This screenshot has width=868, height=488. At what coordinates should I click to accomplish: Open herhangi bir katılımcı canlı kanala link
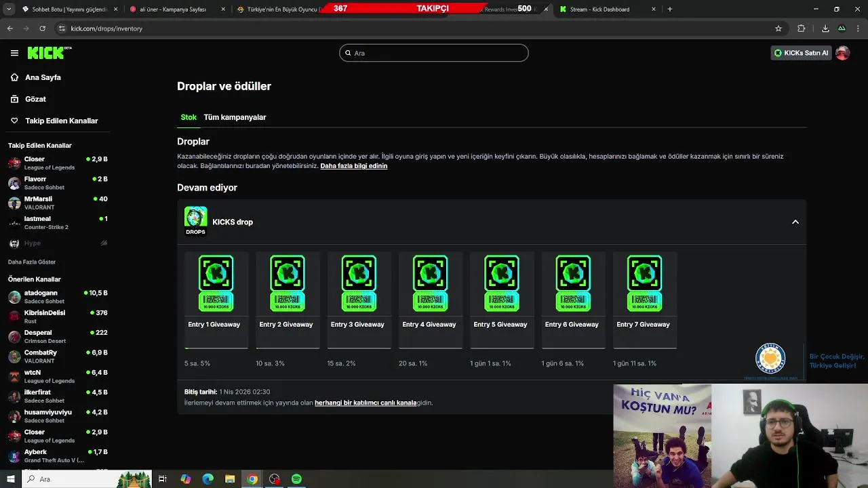click(x=366, y=403)
